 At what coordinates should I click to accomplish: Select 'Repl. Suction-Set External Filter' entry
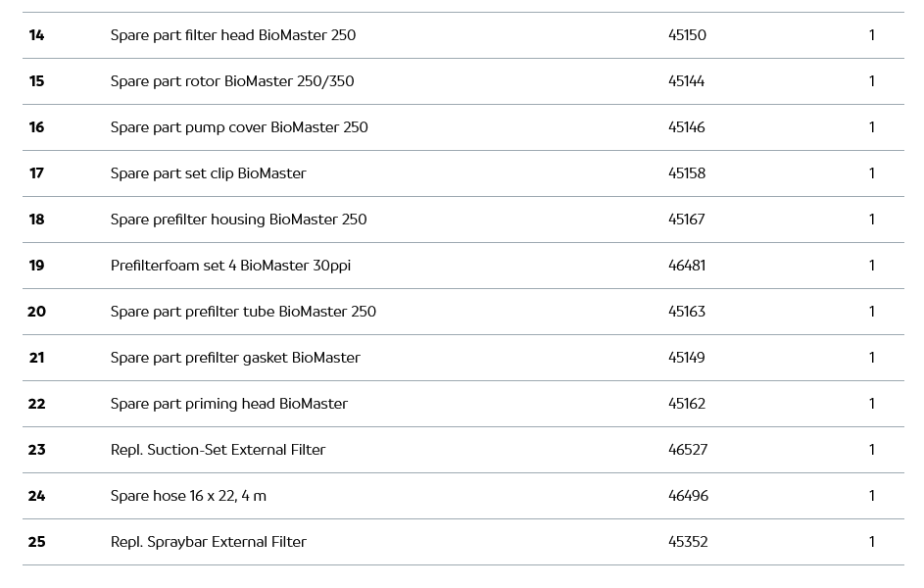click(x=218, y=450)
